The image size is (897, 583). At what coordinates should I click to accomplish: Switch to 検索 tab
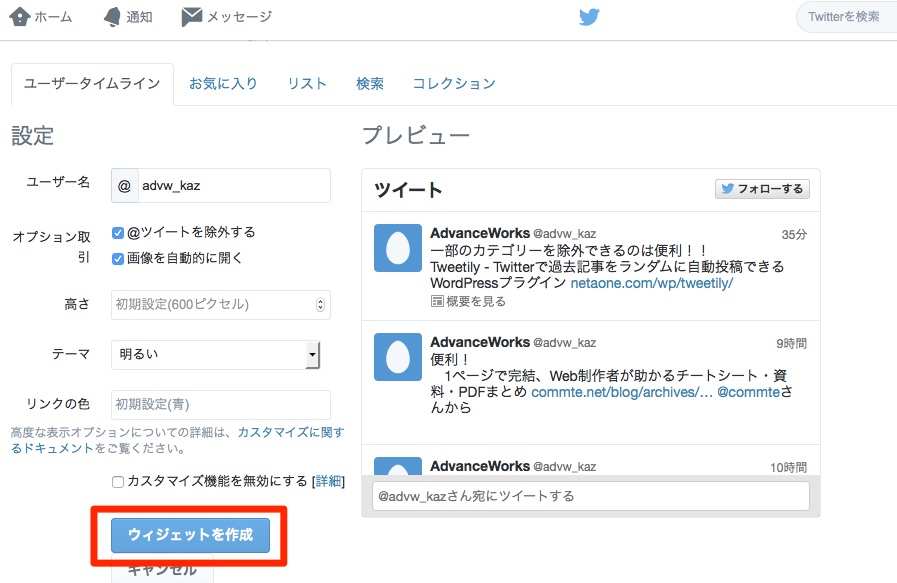(370, 84)
